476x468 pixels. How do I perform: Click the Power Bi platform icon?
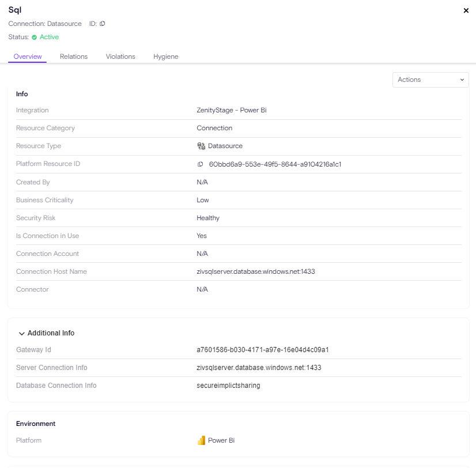(x=201, y=441)
